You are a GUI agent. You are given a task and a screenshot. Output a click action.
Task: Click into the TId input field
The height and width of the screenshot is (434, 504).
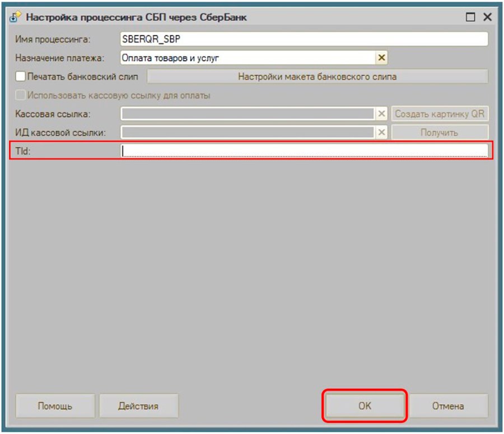pyautogui.click(x=304, y=151)
